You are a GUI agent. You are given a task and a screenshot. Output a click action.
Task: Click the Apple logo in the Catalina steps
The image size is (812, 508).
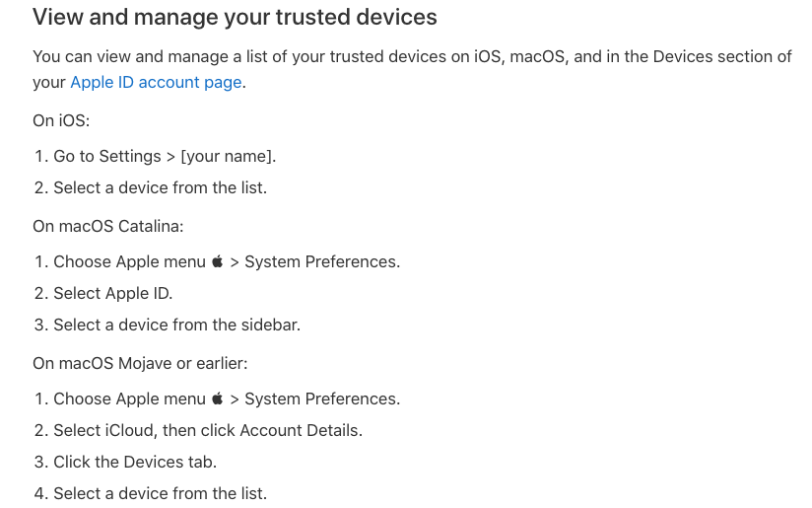[218, 261]
